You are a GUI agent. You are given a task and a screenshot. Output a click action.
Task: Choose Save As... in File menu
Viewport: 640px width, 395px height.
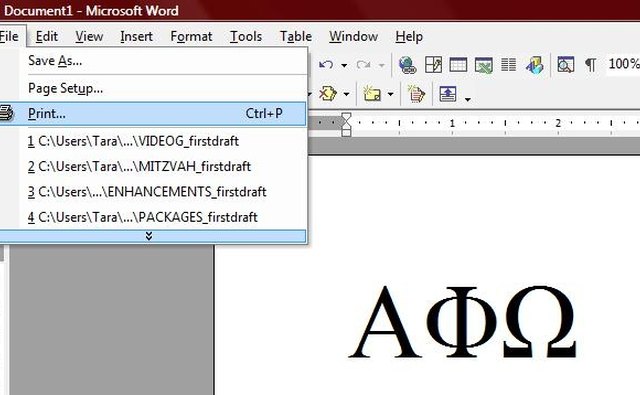(153, 61)
